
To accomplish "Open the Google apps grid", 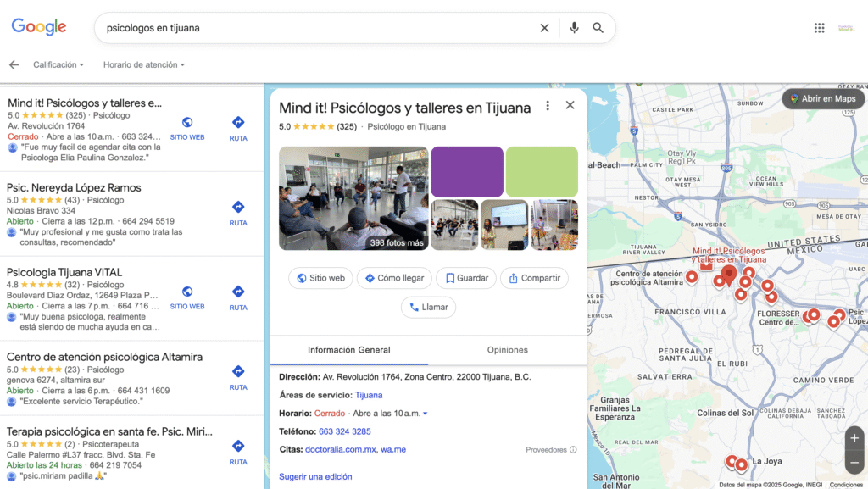I will (819, 28).
